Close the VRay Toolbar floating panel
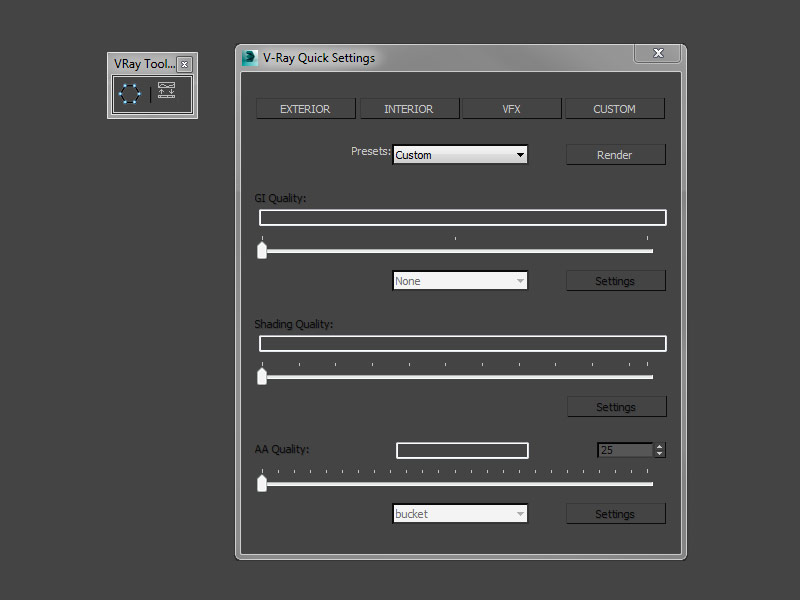The width and height of the screenshot is (800, 600). (184, 64)
